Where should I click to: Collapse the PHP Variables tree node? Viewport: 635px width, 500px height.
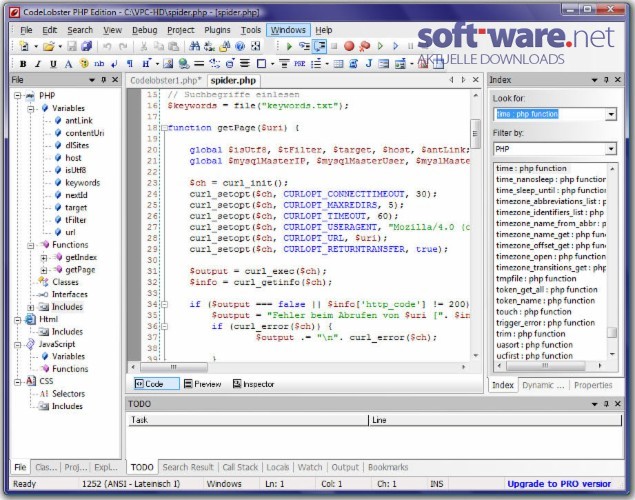pos(31,109)
